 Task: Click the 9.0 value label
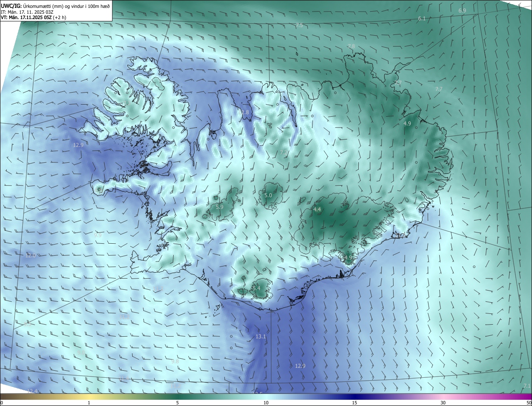pos(81,352)
